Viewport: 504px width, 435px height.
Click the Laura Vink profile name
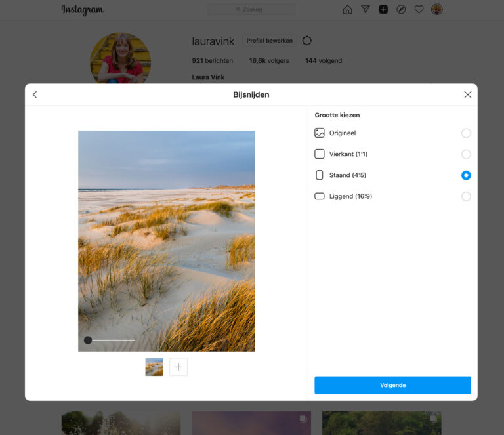[208, 77]
